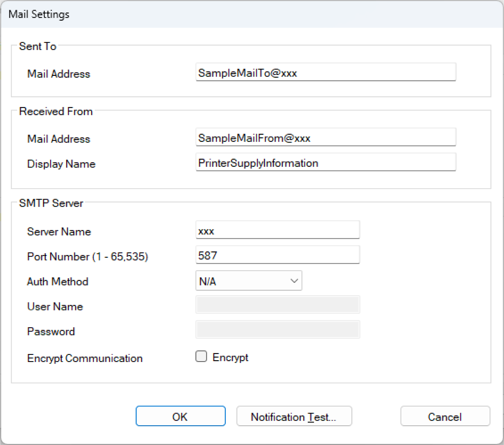Place cursor in Port Number field
Image resolution: width=504 pixels, height=445 pixels.
[x=277, y=255]
